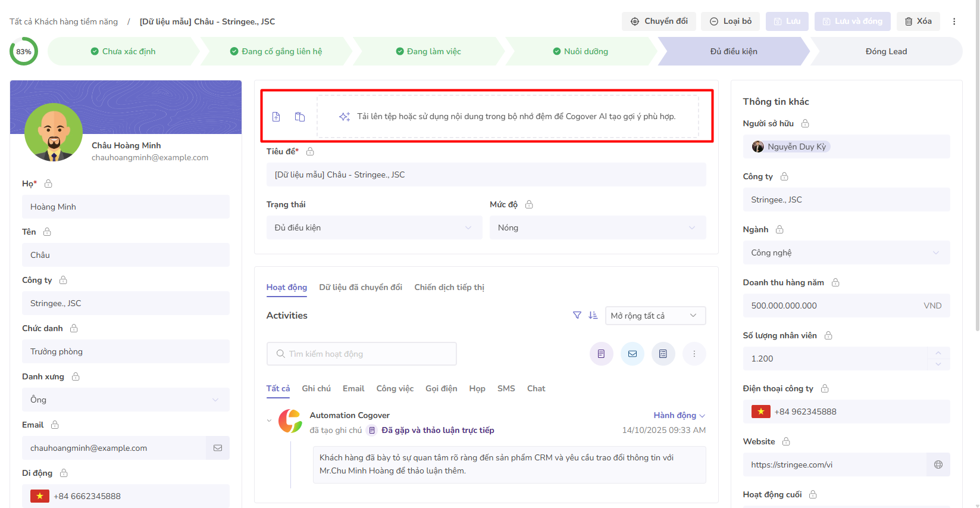The width and height of the screenshot is (980, 508).
Task: Select the Đóng Lead pipeline stage
Action: click(885, 51)
